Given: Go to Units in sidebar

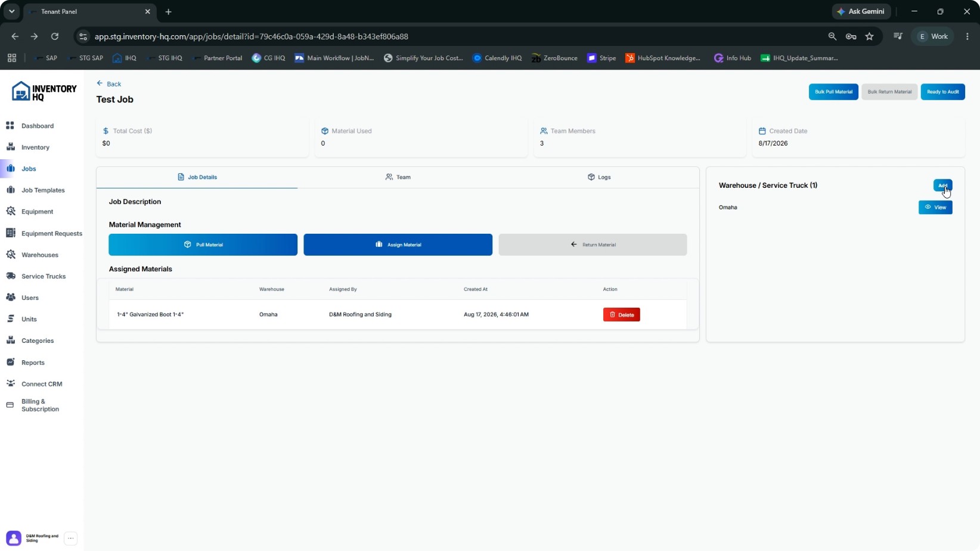Looking at the screenshot, I should [29, 319].
